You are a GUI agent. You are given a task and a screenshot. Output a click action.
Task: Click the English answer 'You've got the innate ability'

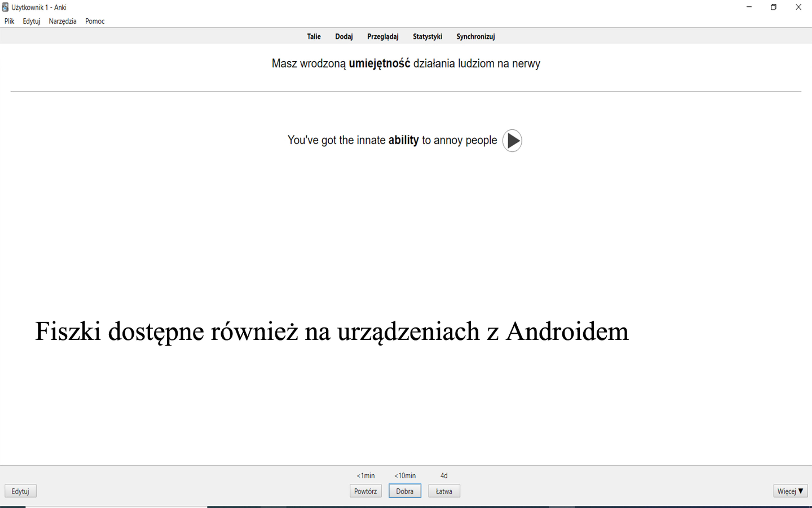[x=353, y=140]
